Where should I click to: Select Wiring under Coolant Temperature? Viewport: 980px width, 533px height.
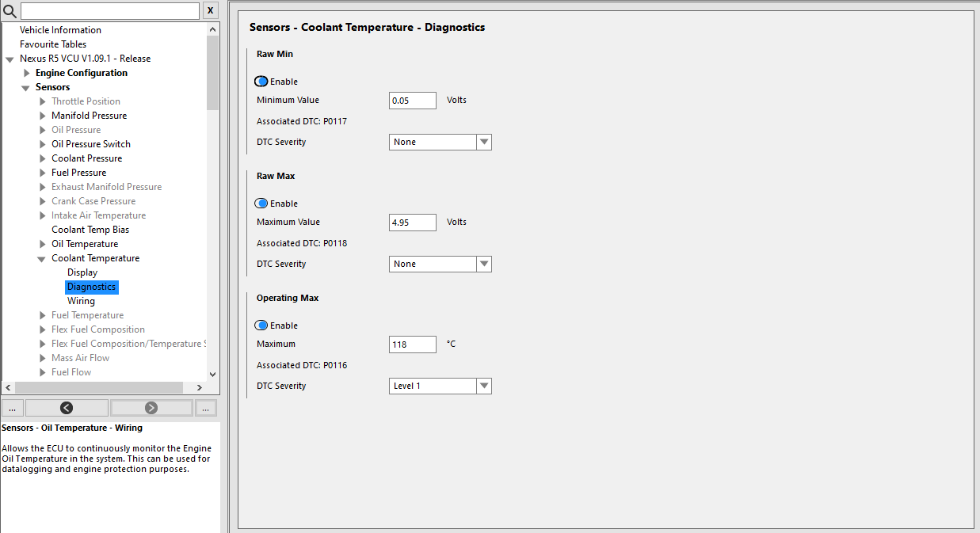81,301
